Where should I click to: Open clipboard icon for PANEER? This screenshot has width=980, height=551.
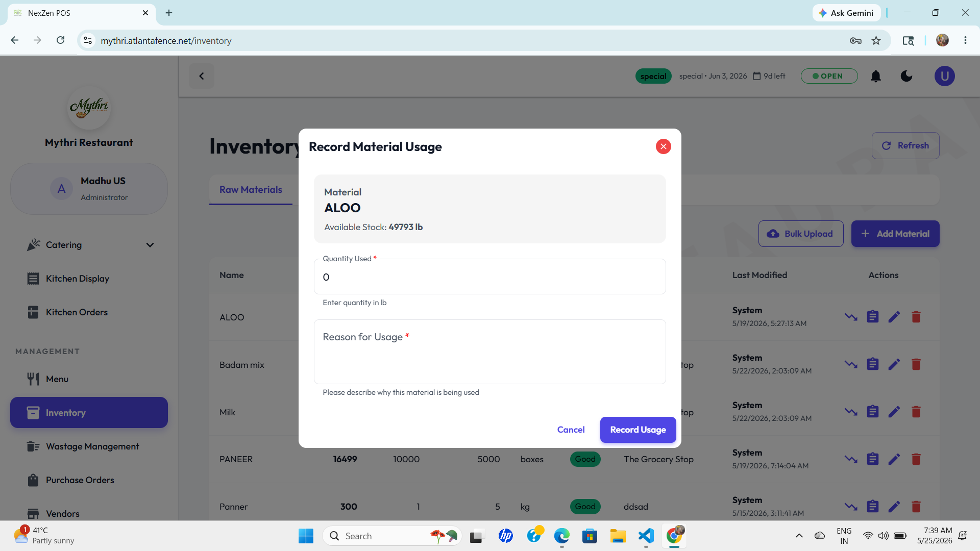pos(873,459)
